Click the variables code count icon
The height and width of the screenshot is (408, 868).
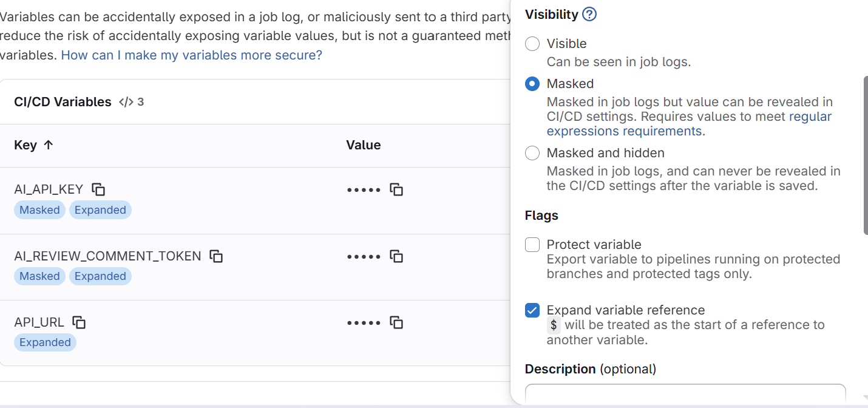pos(126,102)
